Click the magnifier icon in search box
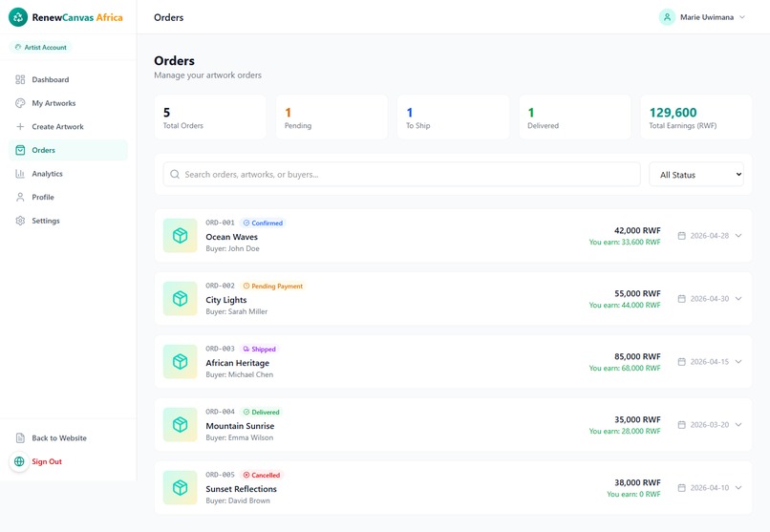This screenshot has height=532, width=770. (174, 174)
